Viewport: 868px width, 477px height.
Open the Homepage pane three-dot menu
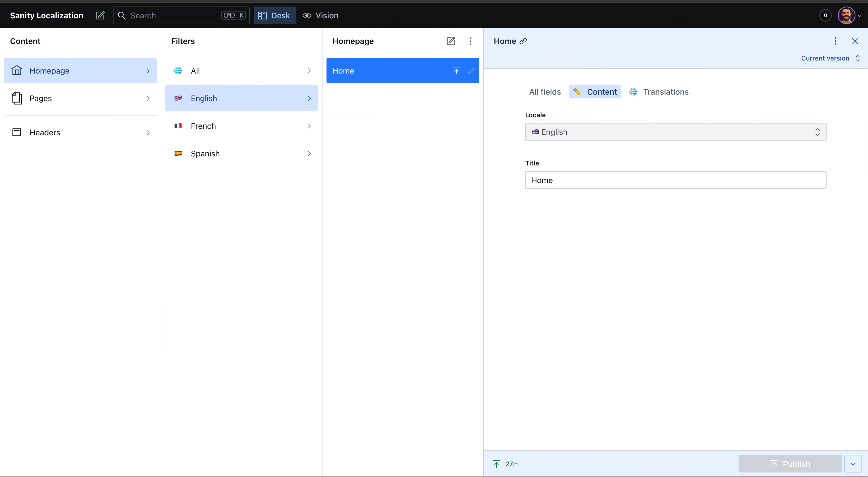pos(470,41)
